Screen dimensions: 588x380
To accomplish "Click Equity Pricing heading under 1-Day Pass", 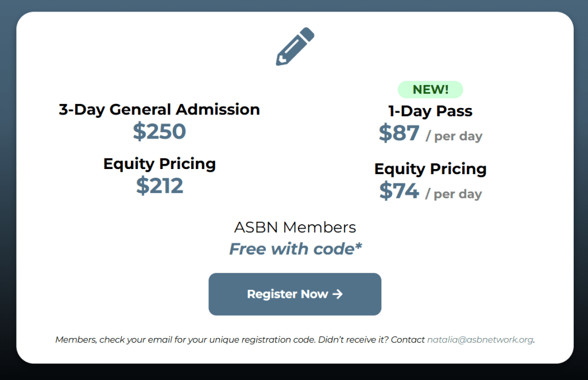I will tap(430, 169).
